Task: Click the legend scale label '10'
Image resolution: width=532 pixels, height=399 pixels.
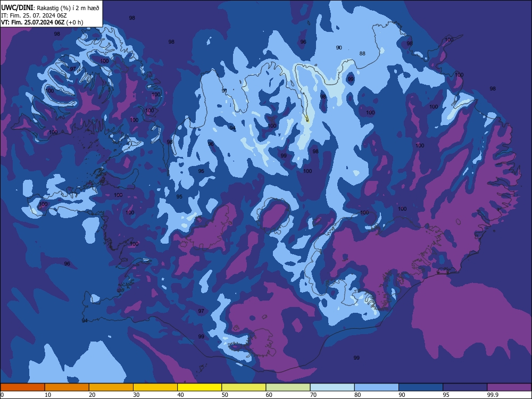Action: pos(48,395)
